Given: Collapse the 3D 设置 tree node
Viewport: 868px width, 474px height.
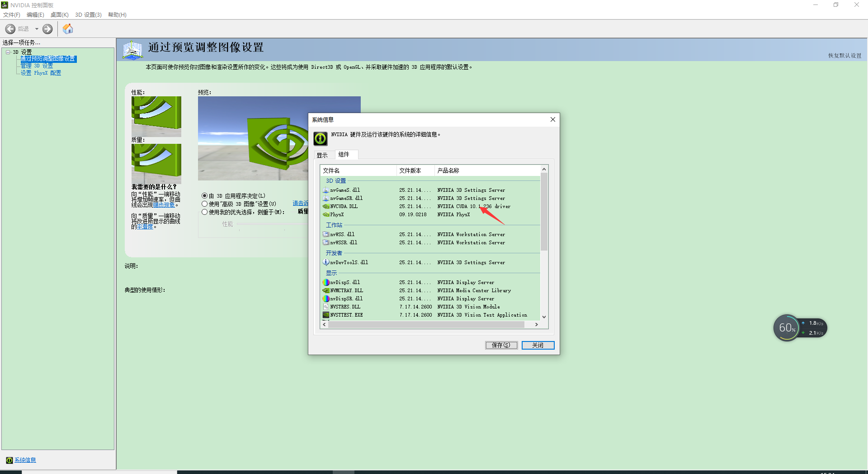Looking at the screenshot, I should [x=8, y=52].
